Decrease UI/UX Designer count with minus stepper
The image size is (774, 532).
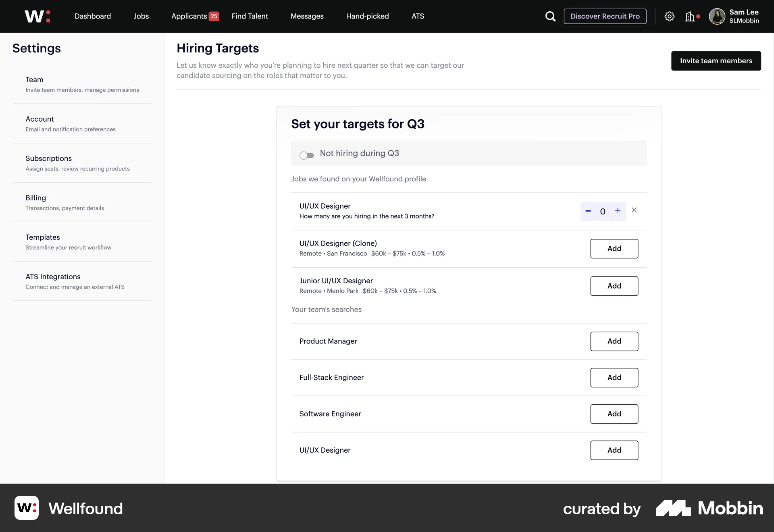pyautogui.click(x=588, y=210)
